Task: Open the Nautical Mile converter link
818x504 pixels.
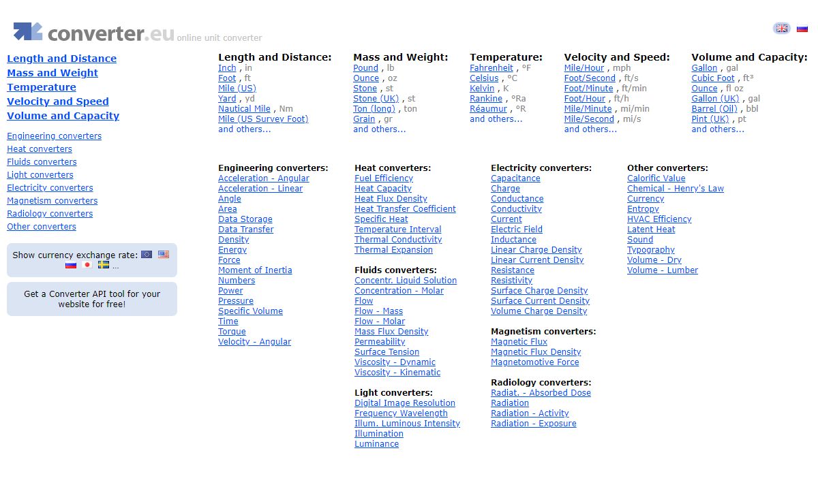Action: (244, 109)
